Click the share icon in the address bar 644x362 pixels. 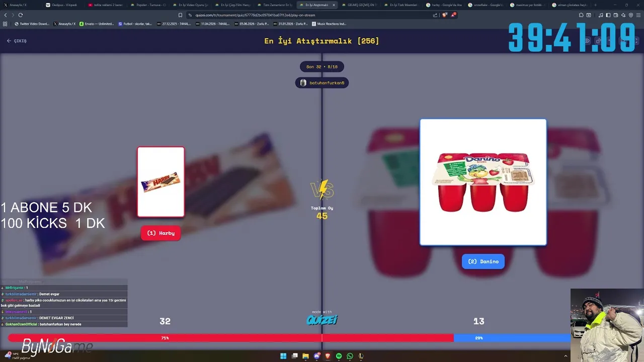point(435,15)
